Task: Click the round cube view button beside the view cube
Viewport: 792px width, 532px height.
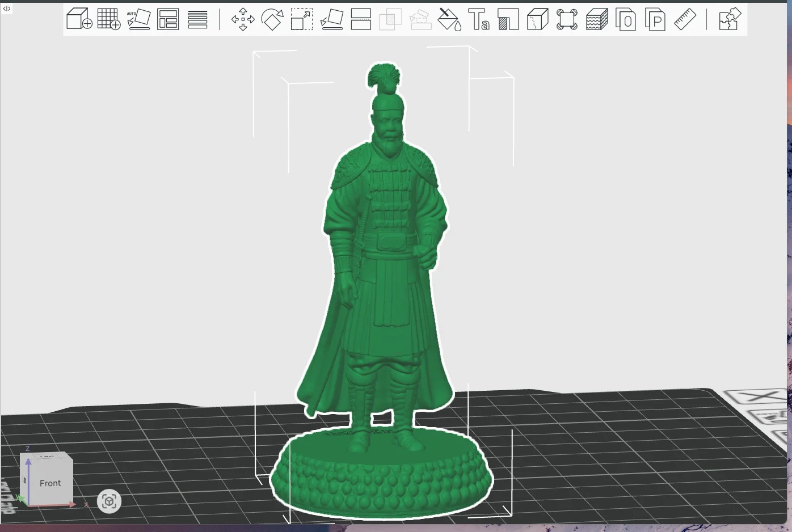Action: coord(109,501)
